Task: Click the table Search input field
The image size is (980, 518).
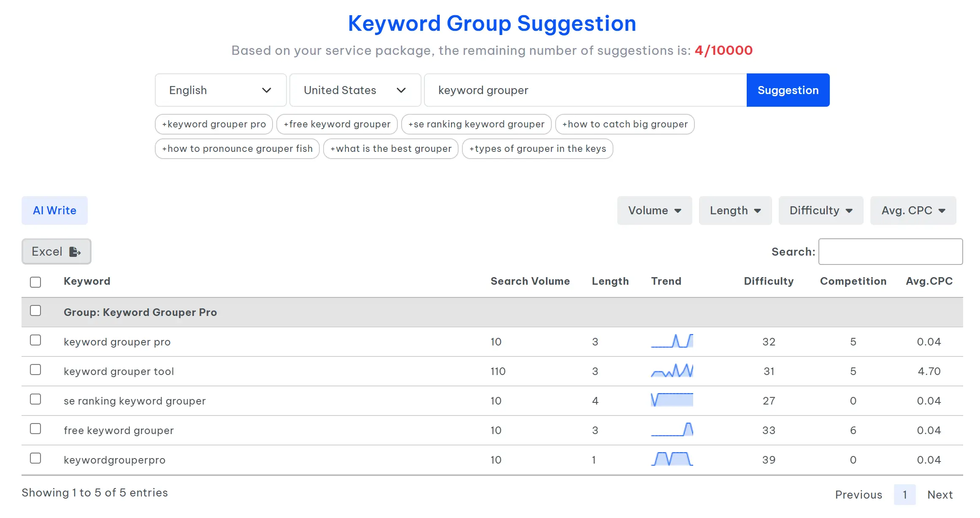Action: (891, 252)
